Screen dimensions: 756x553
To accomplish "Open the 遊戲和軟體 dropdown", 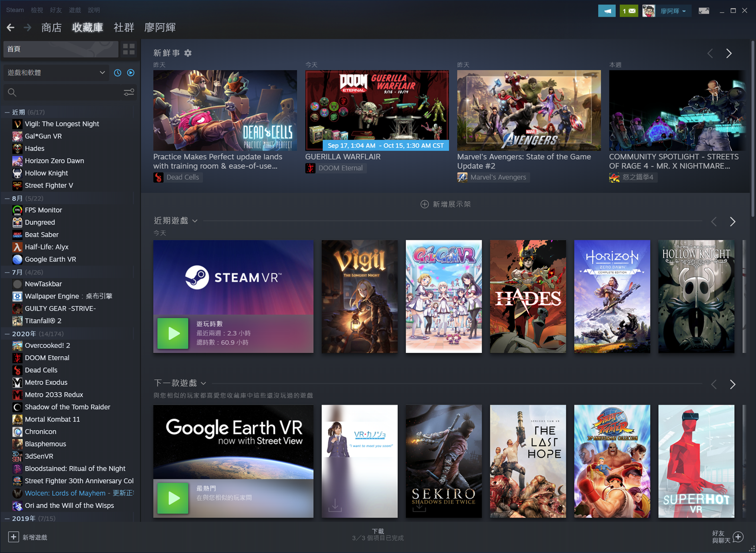I will point(102,73).
